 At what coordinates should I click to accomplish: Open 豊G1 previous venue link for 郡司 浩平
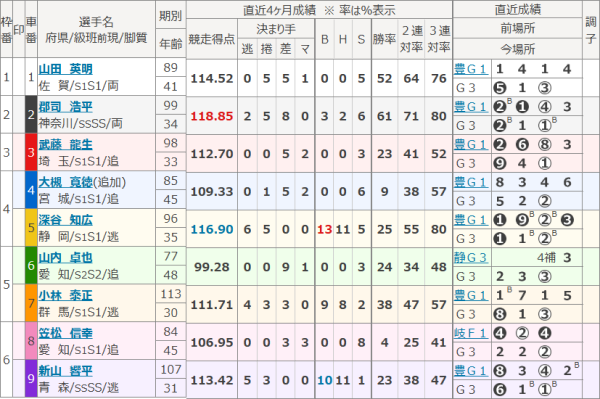coord(471,107)
